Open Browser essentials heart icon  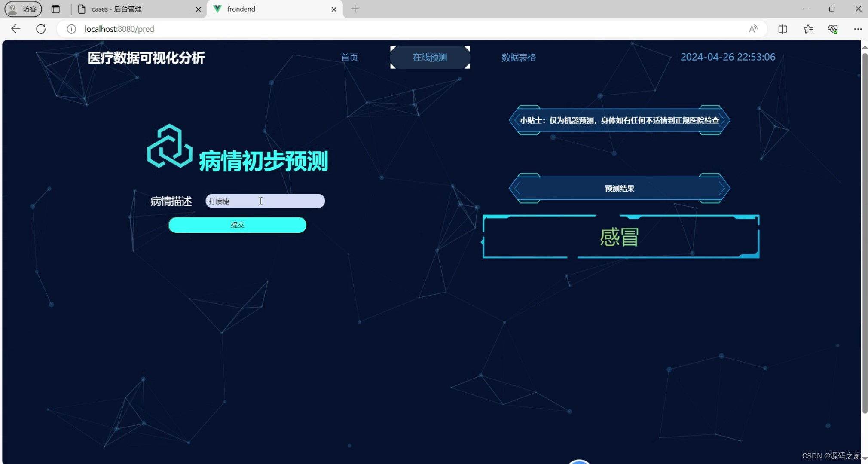coord(833,29)
